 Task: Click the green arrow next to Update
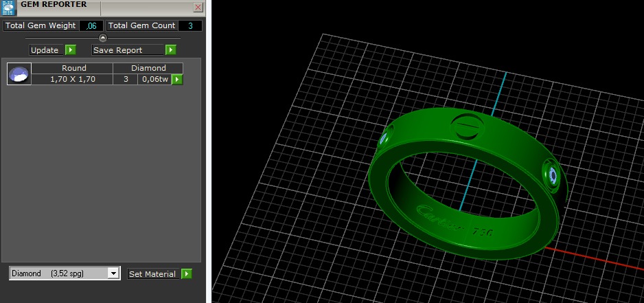coord(71,50)
